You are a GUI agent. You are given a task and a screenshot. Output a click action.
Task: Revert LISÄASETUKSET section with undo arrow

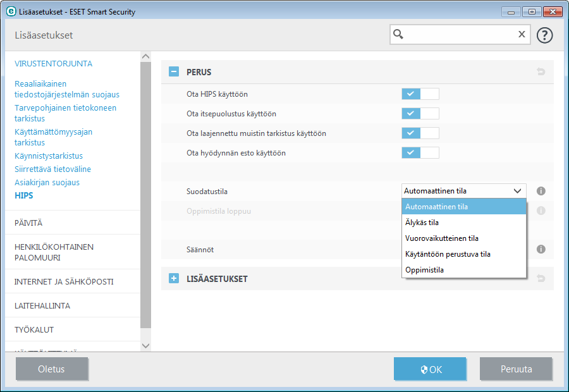(541, 278)
